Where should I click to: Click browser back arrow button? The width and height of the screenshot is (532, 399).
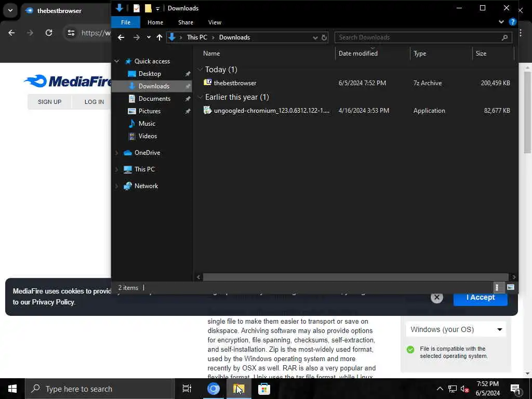(x=11, y=33)
